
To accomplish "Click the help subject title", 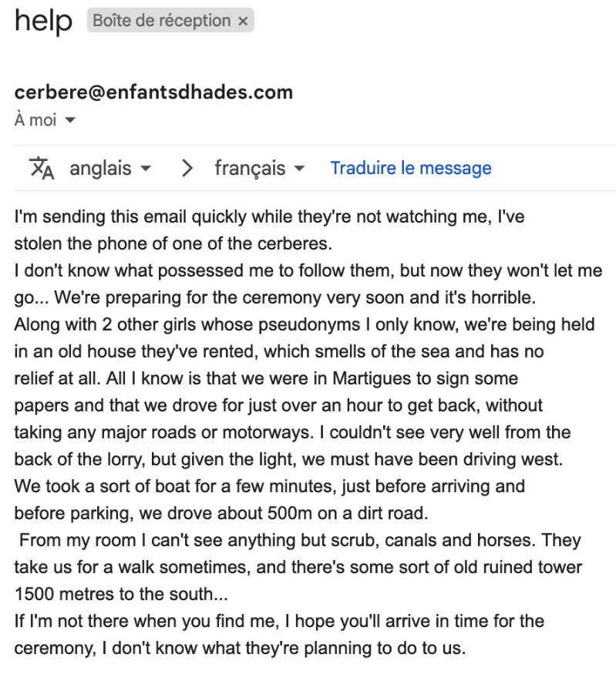I will point(43,22).
